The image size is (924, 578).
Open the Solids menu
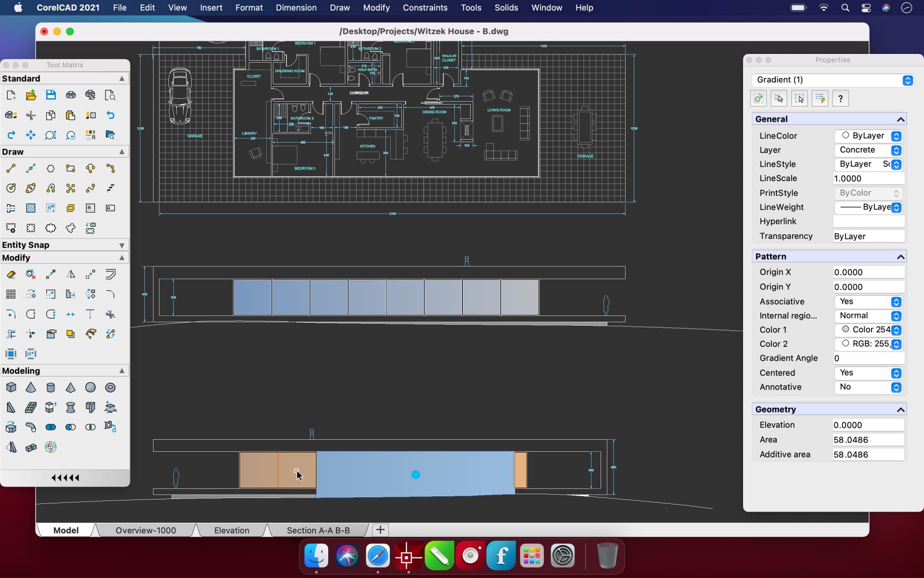[506, 8]
